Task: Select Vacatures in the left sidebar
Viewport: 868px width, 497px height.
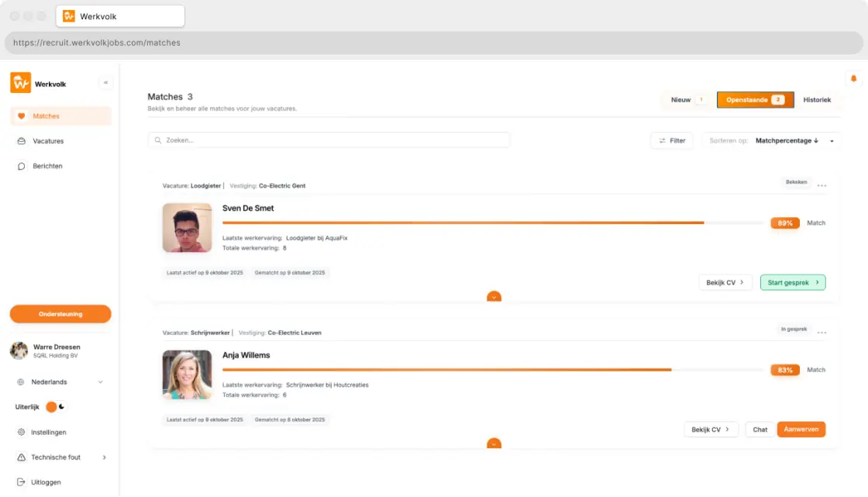Action: (x=48, y=140)
